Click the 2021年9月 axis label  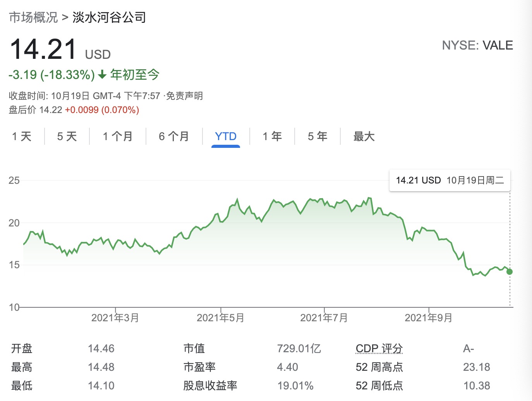click(x=429, y=318)
